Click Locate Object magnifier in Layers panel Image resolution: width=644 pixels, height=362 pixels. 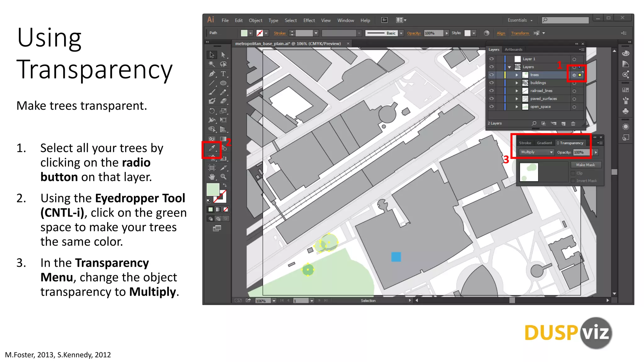tap(534, 123)
